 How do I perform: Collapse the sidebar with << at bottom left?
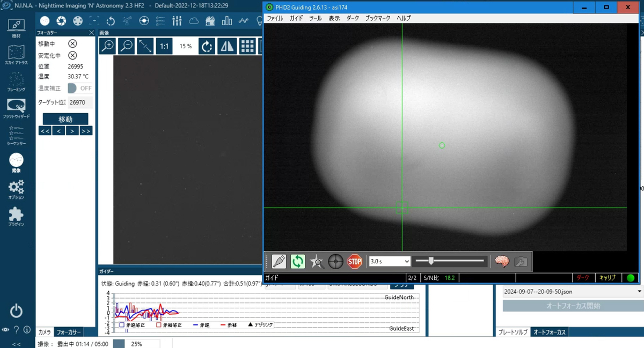point(16,344)
